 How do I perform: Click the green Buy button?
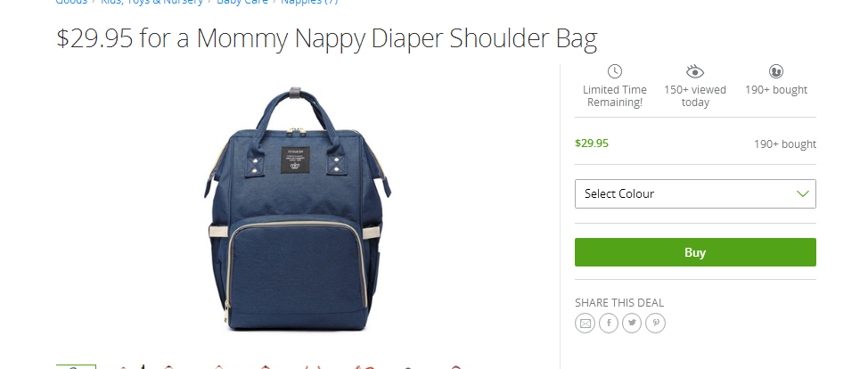[695, 252]
